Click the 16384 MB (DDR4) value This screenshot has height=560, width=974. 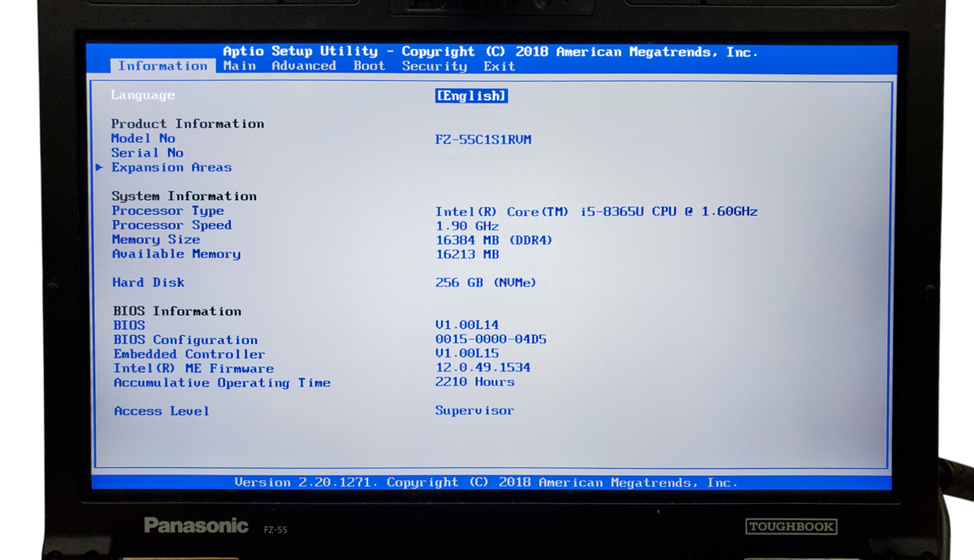point(494,240)
